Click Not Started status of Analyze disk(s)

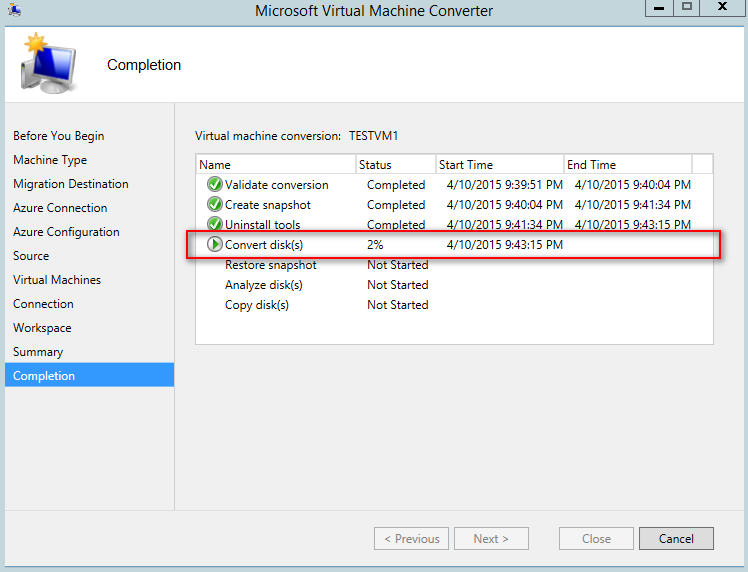(397, 285)
